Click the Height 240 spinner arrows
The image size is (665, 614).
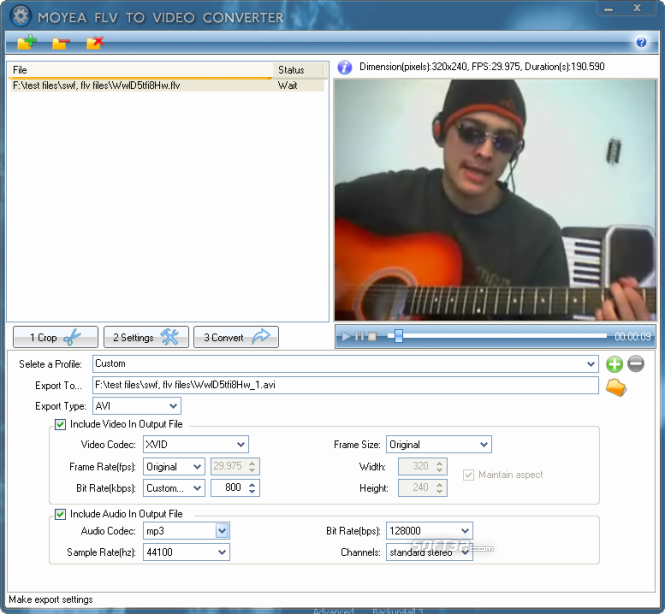[440, 488]
